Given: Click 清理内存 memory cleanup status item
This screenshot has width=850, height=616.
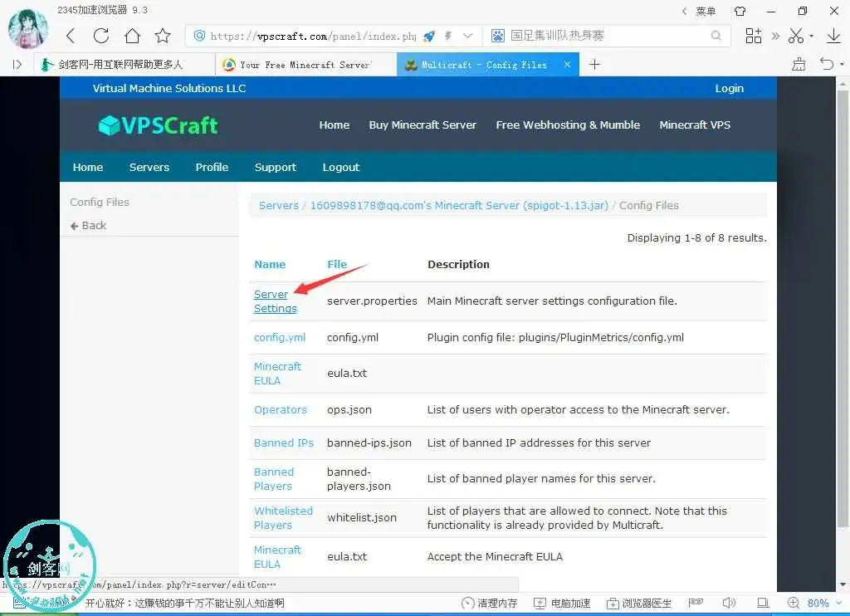Looking at the screenshot, I should 490,603.
